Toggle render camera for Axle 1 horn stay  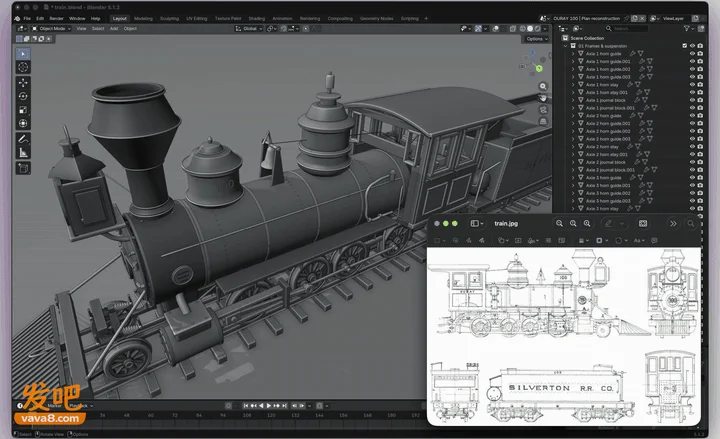click(x=700, y=84)
